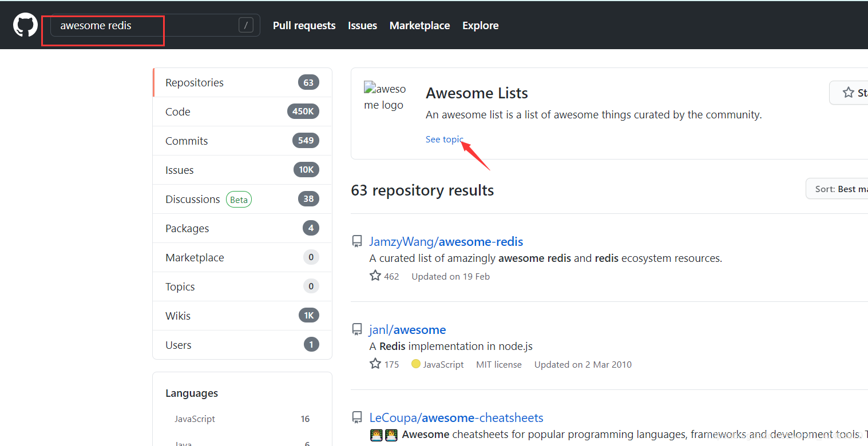Click the 462 stargazers count
The height and width of the screenshot is (446, 868).
point(391,276)
